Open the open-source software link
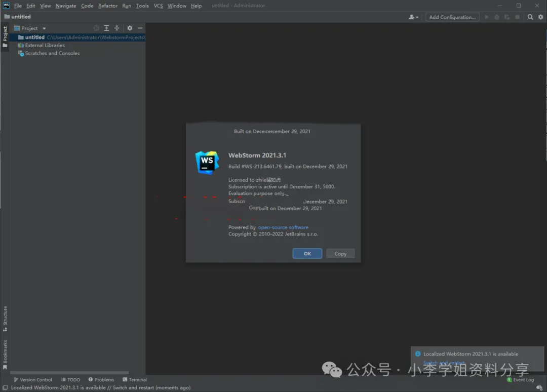 (x=283, y=227)
